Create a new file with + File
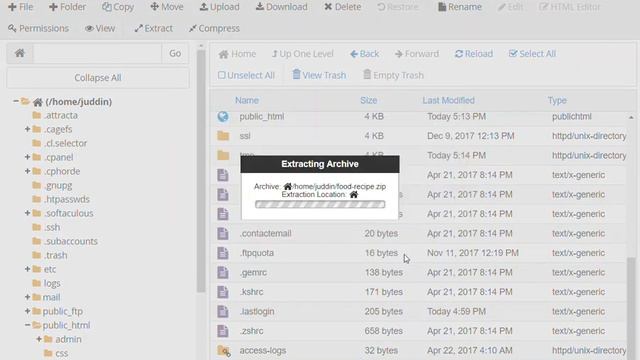This screenshot has width=640, height=360. click(20, 7)
